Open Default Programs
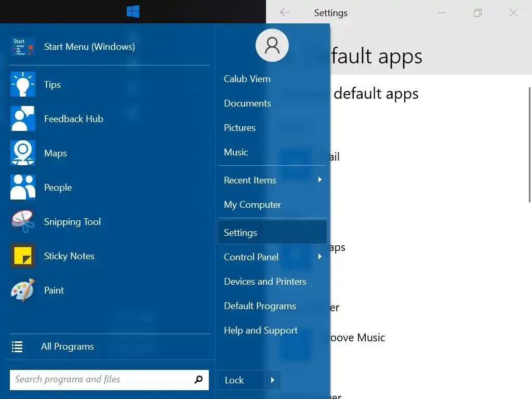 260,305
